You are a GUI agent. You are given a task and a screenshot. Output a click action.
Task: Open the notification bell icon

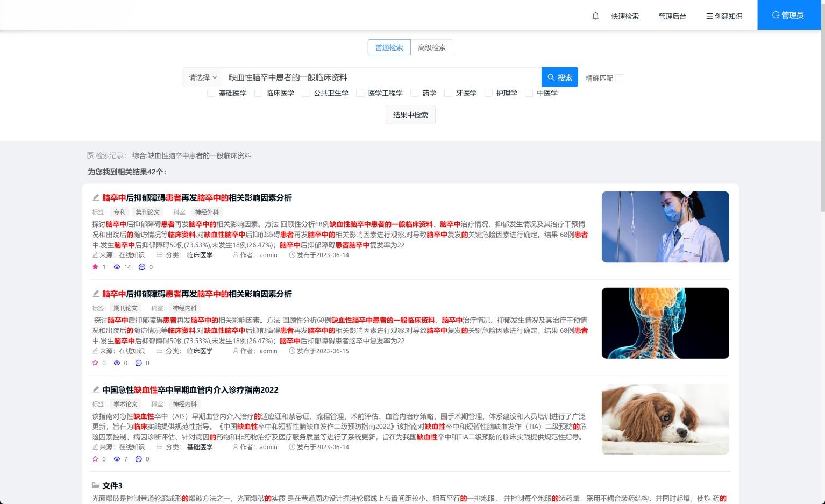595,16
